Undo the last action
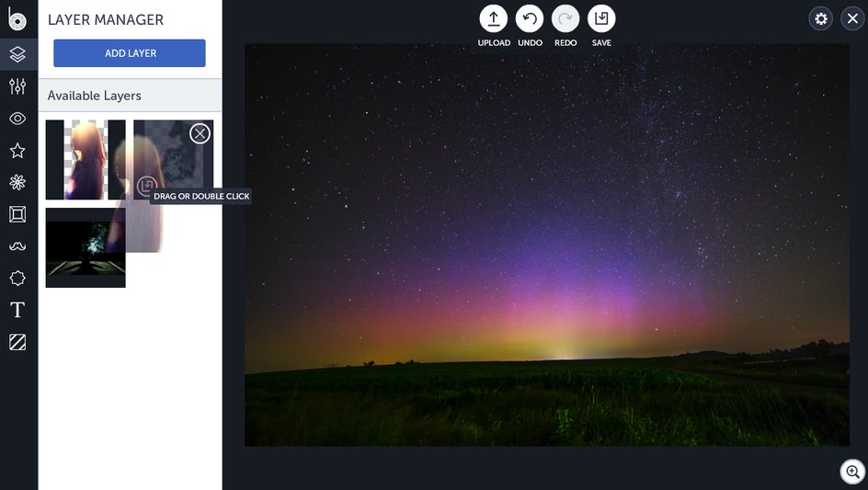This screenshot has width=868, height=490. point(530,18)
